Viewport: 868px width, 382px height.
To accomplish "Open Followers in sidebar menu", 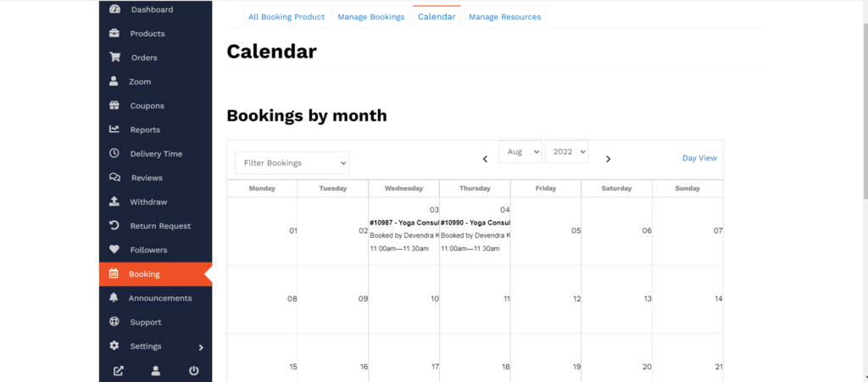I will (x=148, y=250).
